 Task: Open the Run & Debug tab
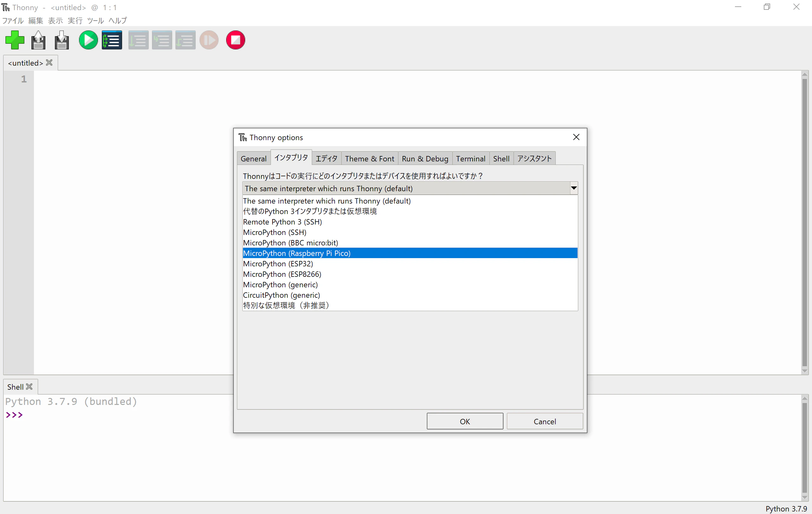coord(425,159)
